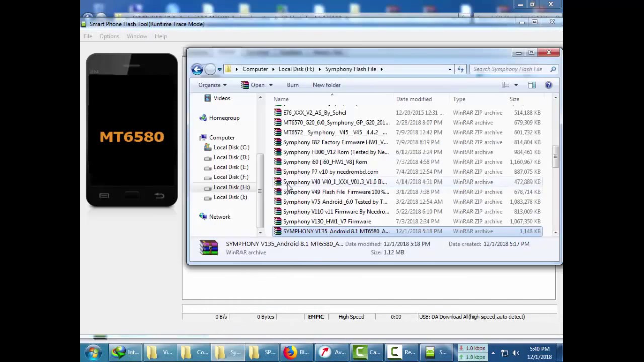Select Homegroup in navigation pane
The image size is (644, 362).
tap(224, 118)
